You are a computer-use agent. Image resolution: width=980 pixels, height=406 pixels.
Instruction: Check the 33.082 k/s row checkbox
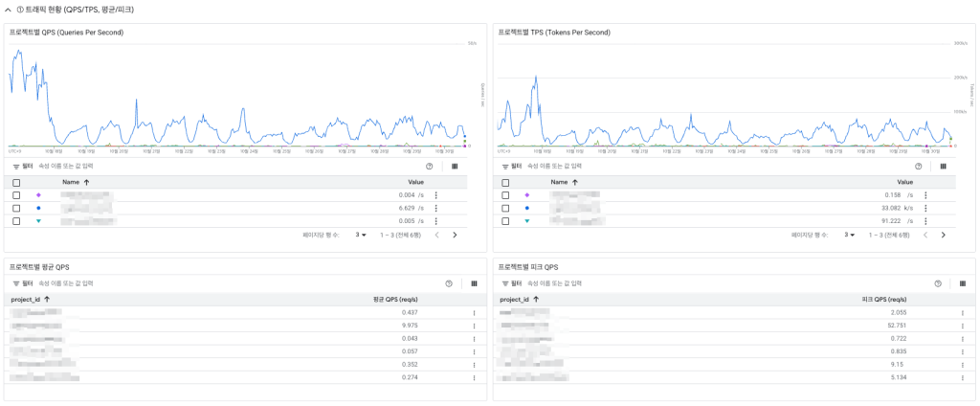tap(505, 208)
